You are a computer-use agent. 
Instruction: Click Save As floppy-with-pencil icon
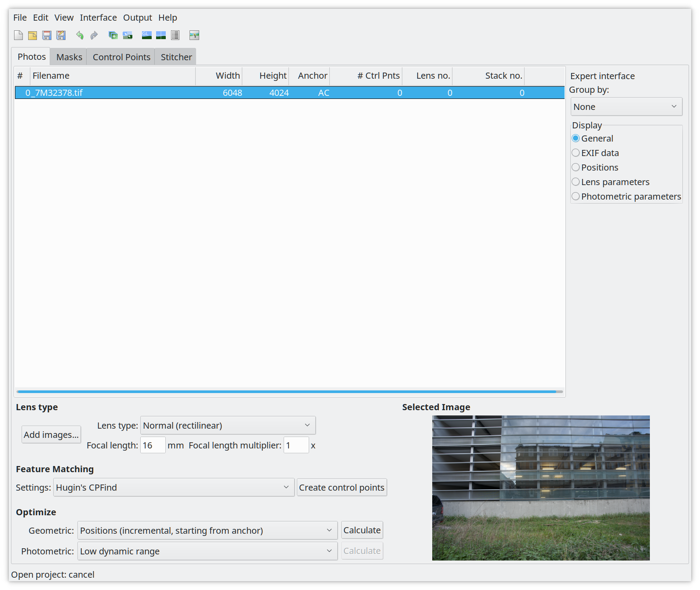pos(61,35)
